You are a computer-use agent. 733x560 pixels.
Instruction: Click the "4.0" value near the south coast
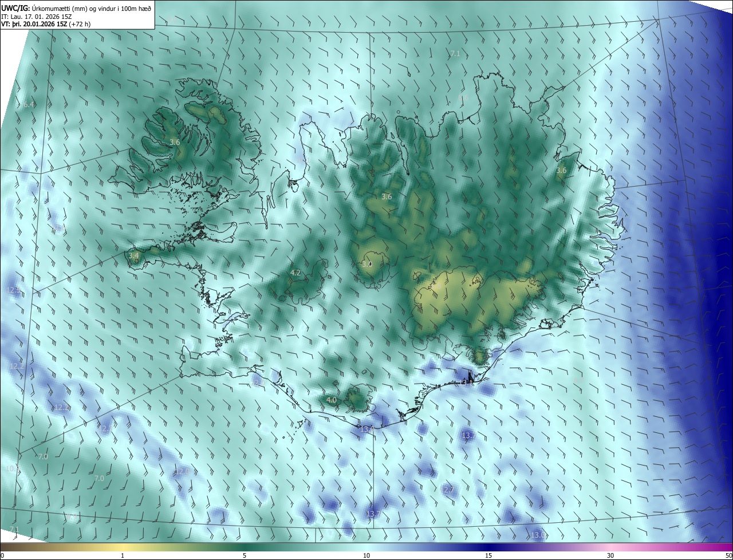point(332,400)
